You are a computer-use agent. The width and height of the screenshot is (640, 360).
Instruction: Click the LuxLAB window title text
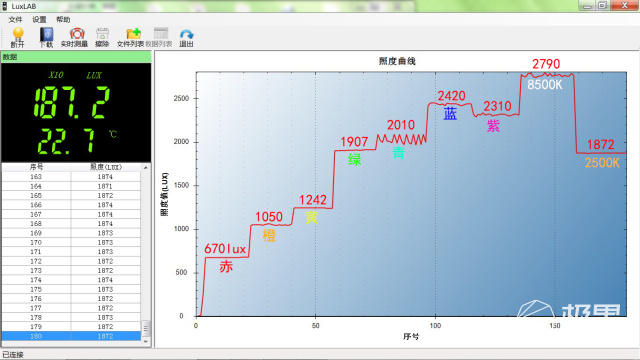[x=24, y=6]
